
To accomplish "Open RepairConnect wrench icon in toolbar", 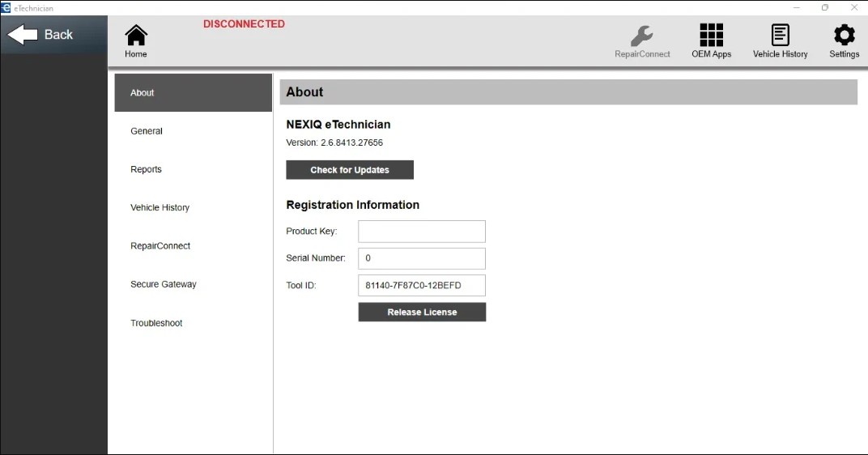I will coord(642,36).
